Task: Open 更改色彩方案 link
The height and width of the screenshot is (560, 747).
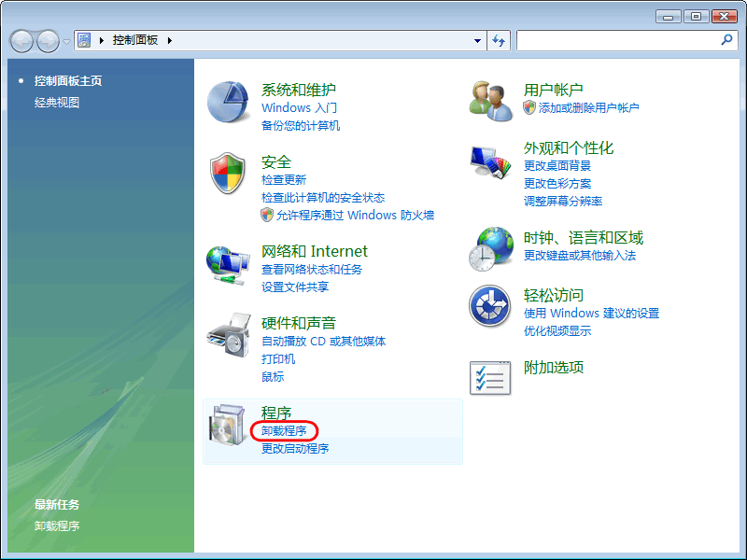Action: point(557,183)
